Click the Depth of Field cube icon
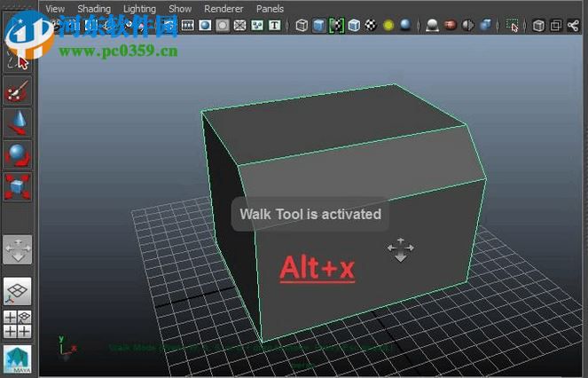Image resolution: width=588 pixels, height=378 pixels. [x=485, y=25]
